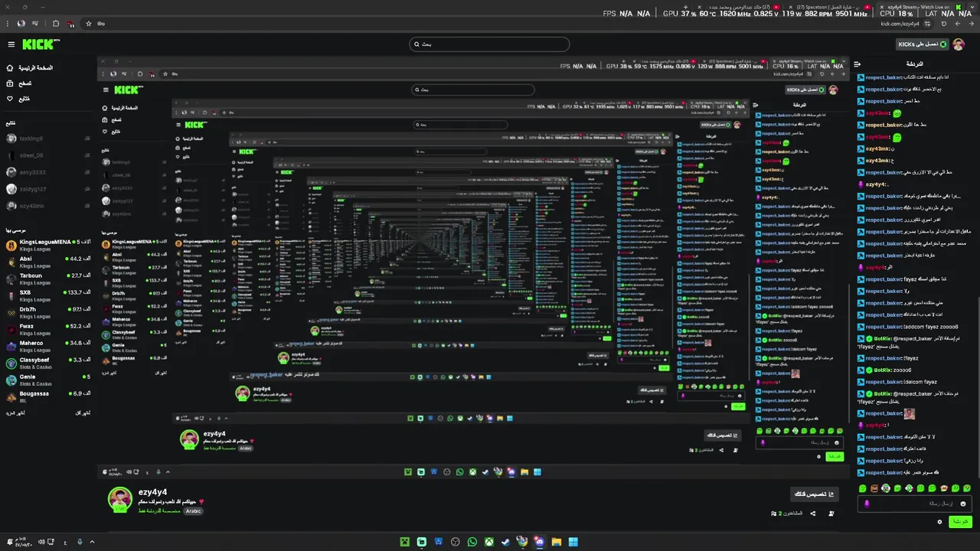Click the purple icon in the chat input

[867, 504]
